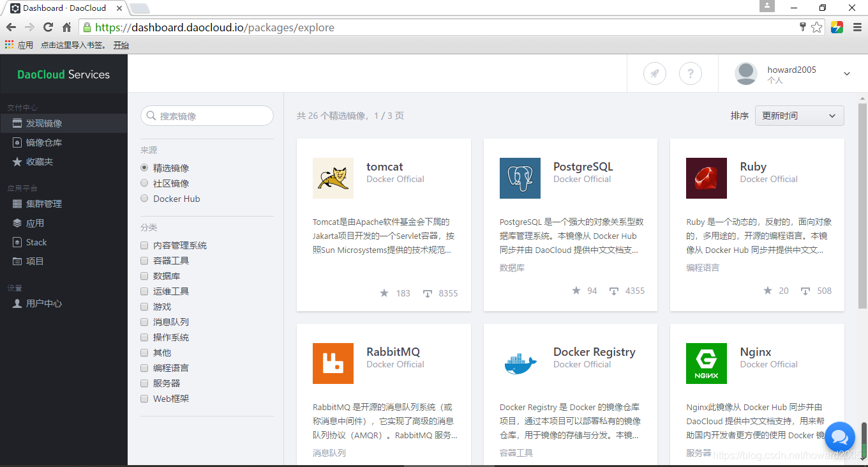Click the star icon on tomcat card
The image size is (868, 467).
click(x=384, y=293)
